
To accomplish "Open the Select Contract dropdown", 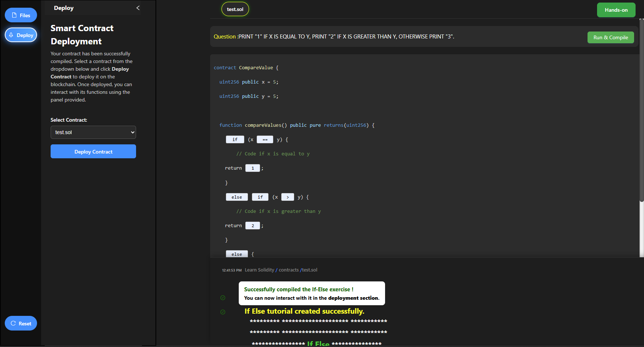I will (93, 132).
